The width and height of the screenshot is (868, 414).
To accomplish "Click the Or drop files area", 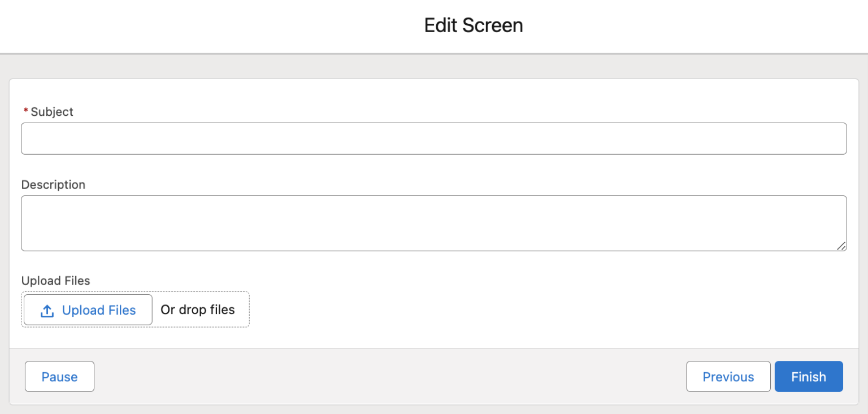I will [198, 310].
